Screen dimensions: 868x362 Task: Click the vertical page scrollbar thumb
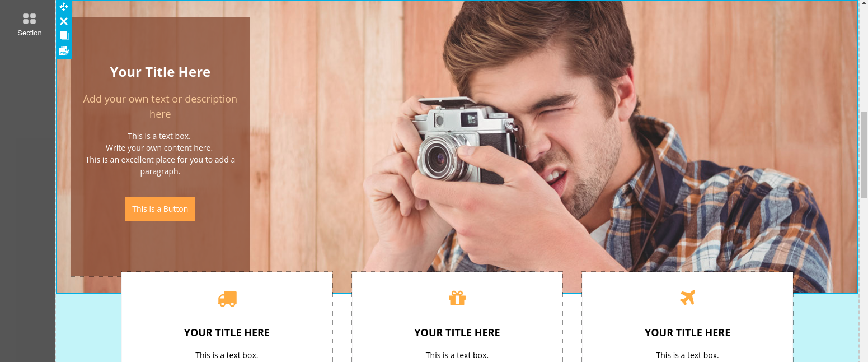[x=863, y=155]
